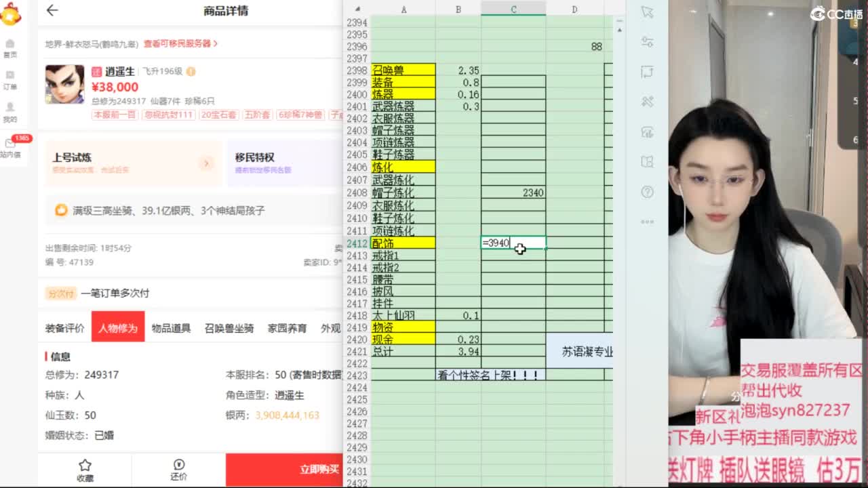Select column D header in spreadsheet

(574, 9)
